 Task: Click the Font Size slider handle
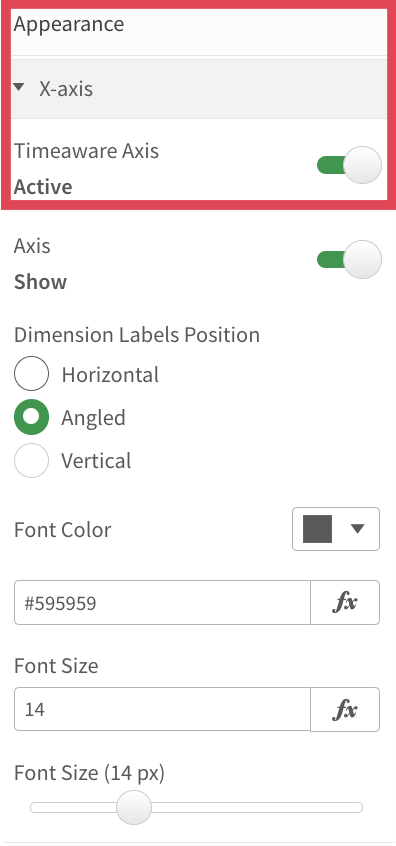click(134, 807)
